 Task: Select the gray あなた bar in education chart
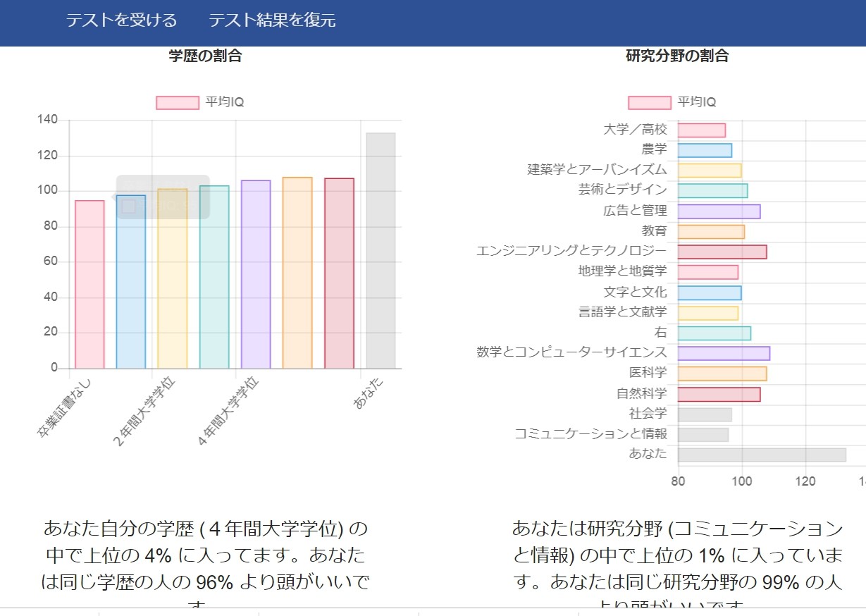pos(381,251)
